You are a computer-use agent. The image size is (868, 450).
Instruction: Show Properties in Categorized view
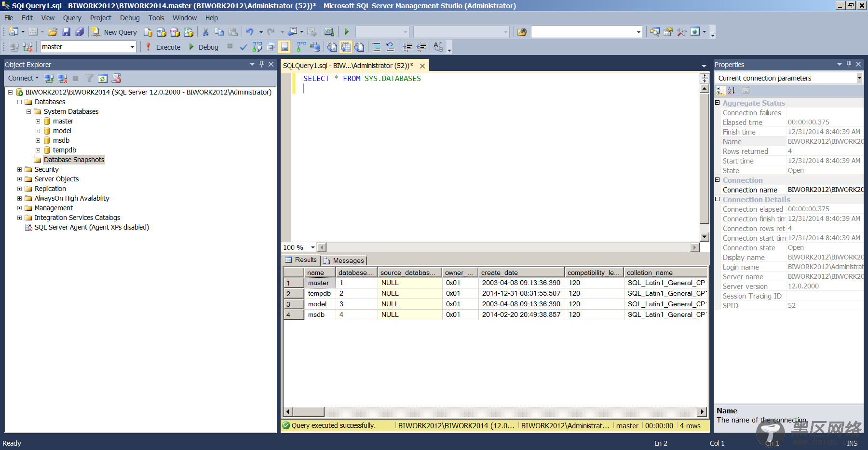(721, 91)
